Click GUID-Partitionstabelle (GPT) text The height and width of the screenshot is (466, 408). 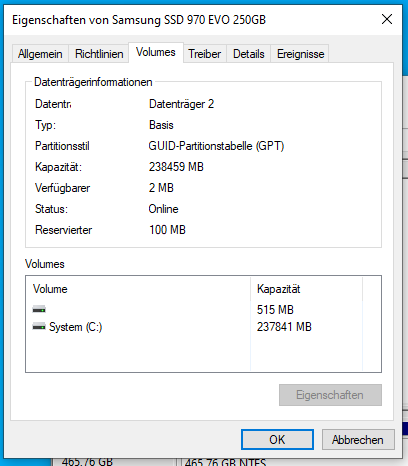(216, 146)
